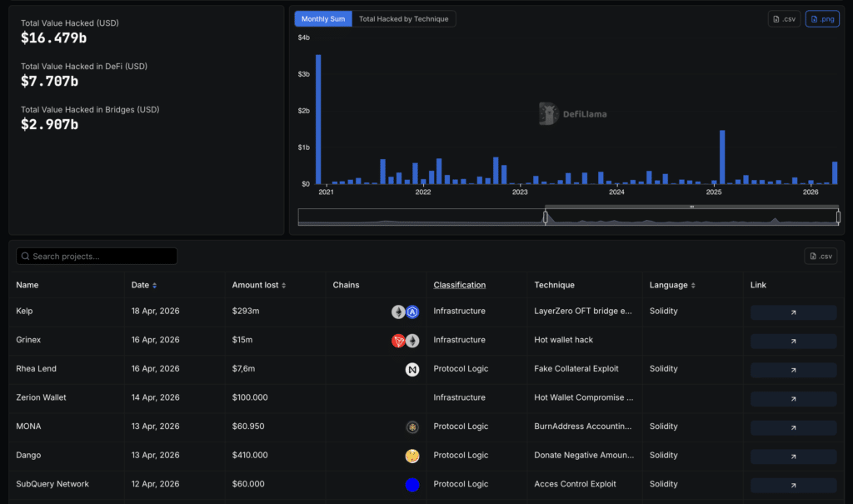Export the chart as .png
Viewport: 853px width, 504px height.
point(822,19)
